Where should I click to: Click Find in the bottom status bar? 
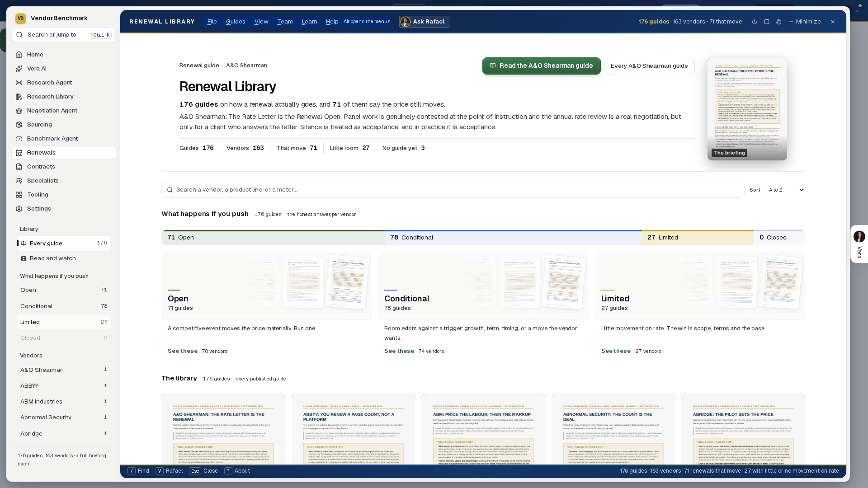(139, 471)
